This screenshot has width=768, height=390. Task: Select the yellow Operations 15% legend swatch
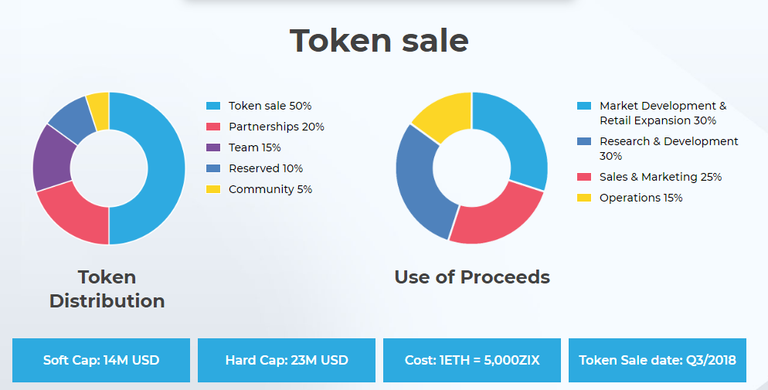coord(584,198)
